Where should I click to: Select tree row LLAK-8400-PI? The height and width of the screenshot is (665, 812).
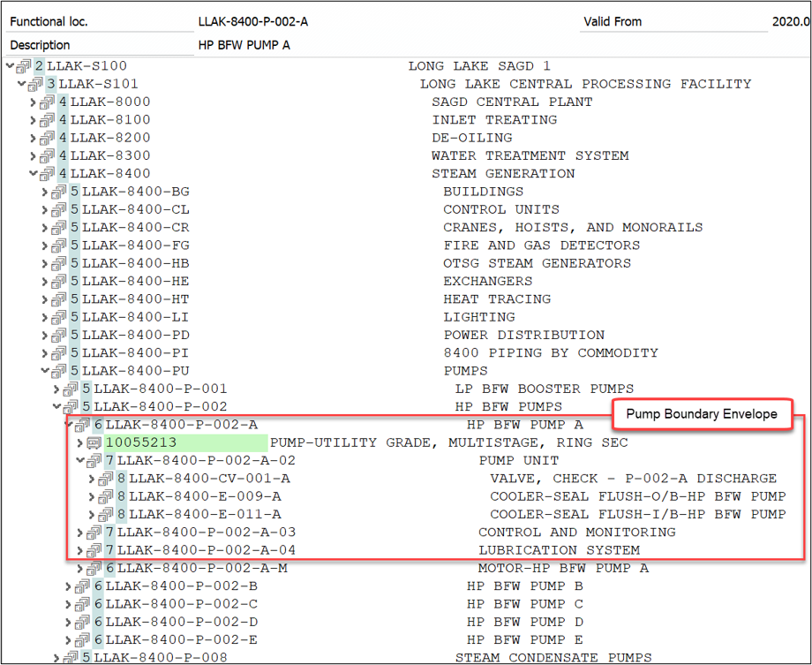135,353
